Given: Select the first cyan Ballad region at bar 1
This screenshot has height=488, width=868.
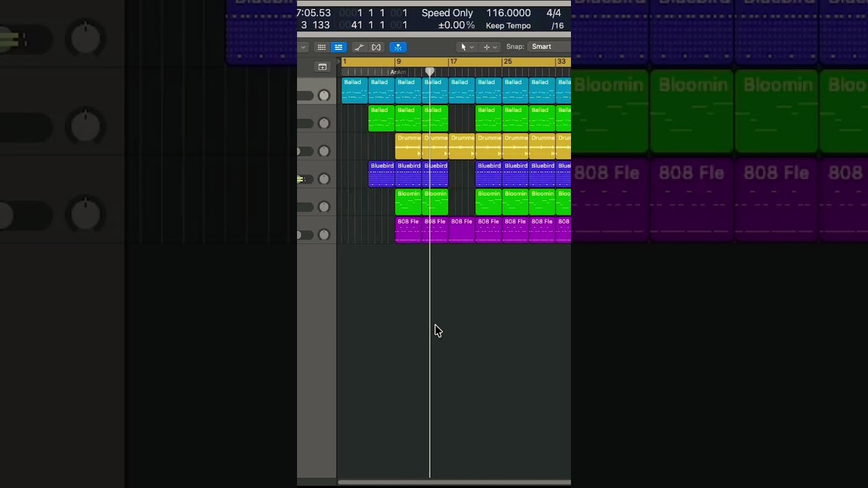Looking at the screenshot, I should pos(355,90).
